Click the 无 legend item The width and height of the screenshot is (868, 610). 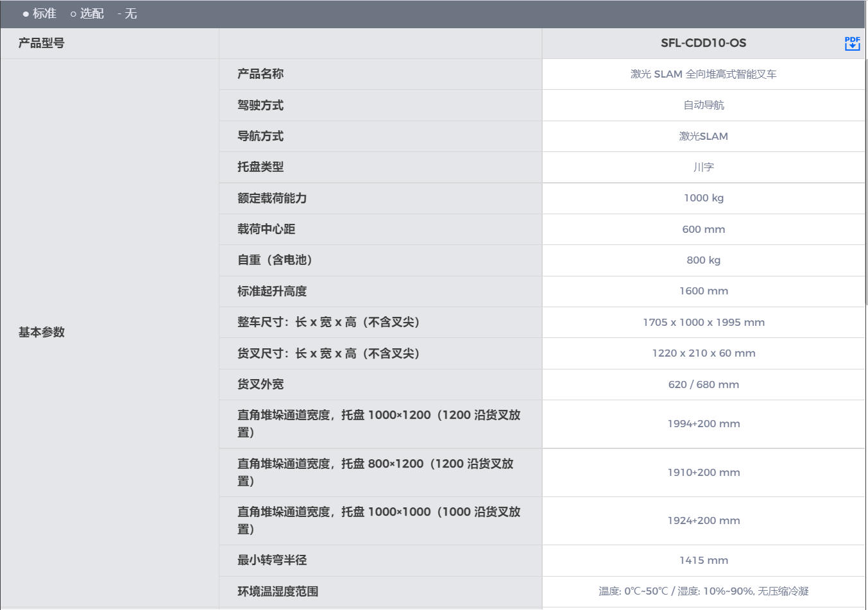coord(128,13)
